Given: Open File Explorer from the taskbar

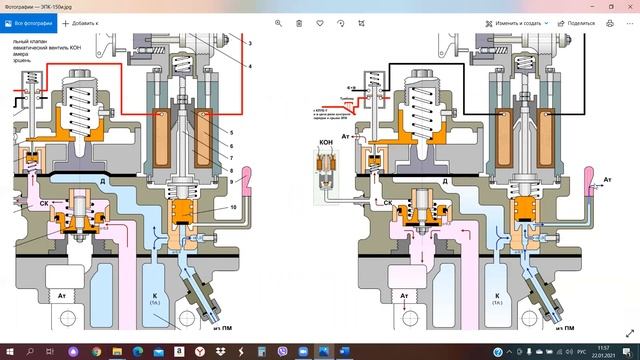Looking at the screenshot, I should (x=117, y=351).
